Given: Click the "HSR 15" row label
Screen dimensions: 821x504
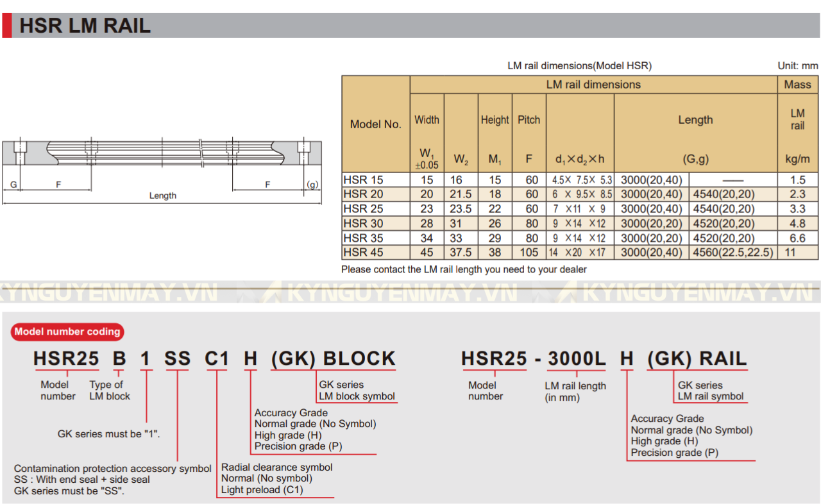Looking at the screenshot, I should 363,180.
